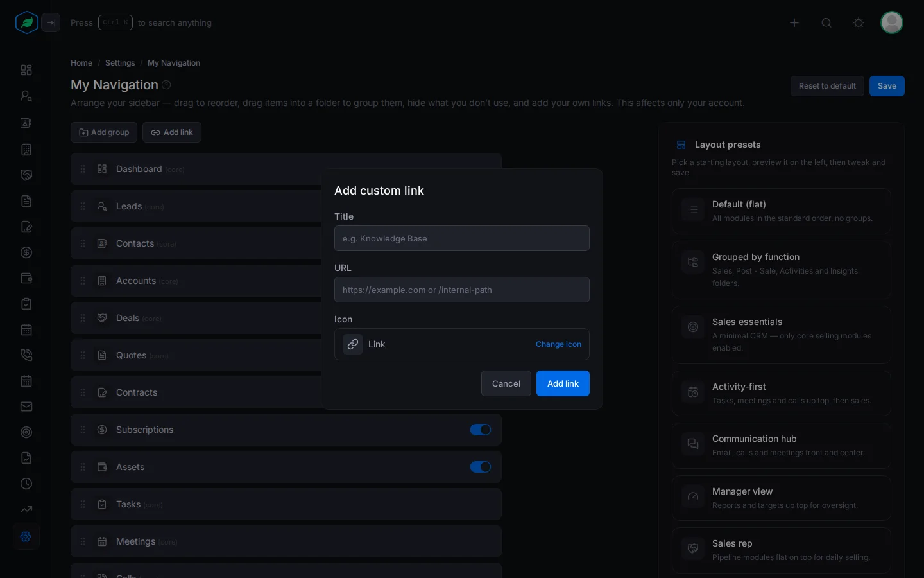
Task: Grab the Subscriptions row drag handle
Action: click(x=83, y=430)
